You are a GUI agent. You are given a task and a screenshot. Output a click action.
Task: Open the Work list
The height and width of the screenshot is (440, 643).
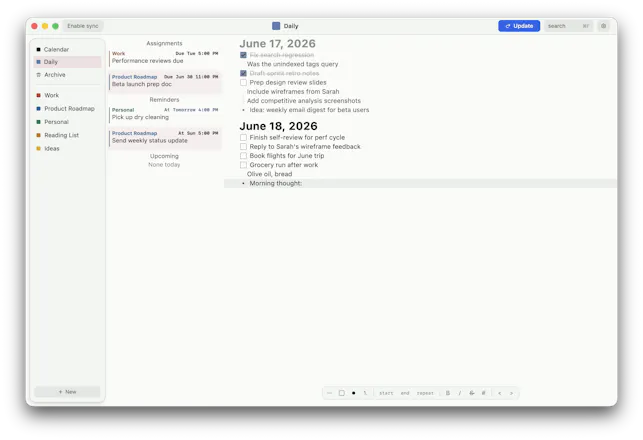tap(67, 95)
